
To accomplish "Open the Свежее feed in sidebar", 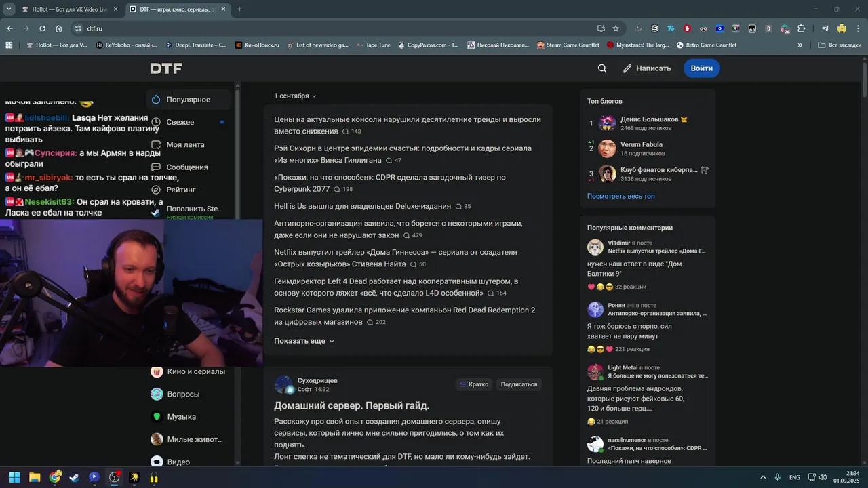I will [x=189, y=122].
